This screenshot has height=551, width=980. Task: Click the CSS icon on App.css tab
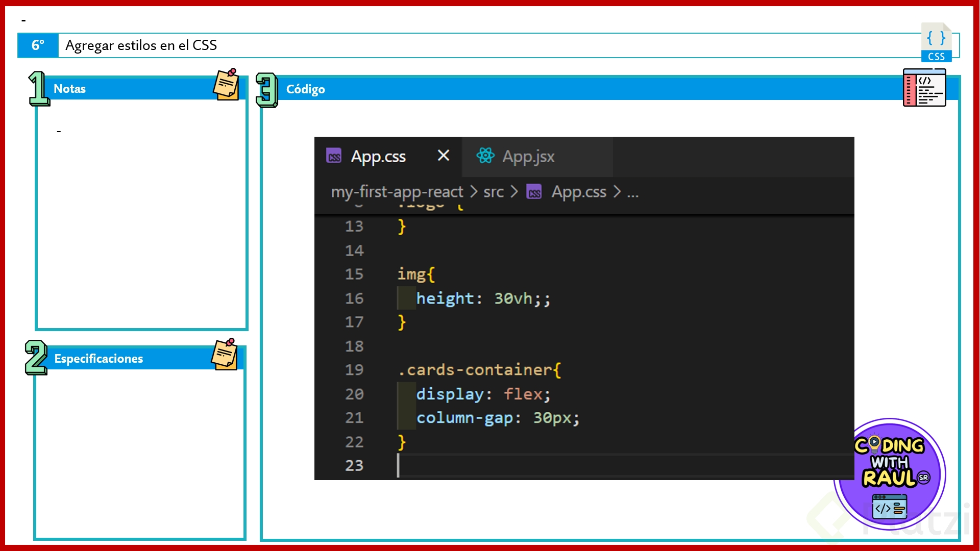coord(334,156)
